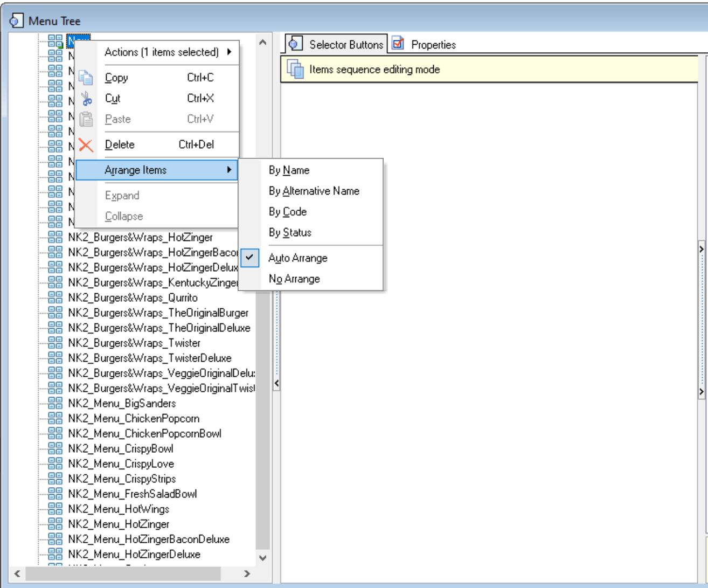
Task: Select the No Arrange option
Action: tap(294, 279)
